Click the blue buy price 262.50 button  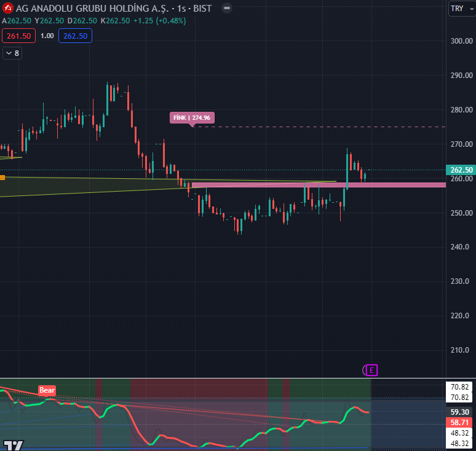(75, 36)
